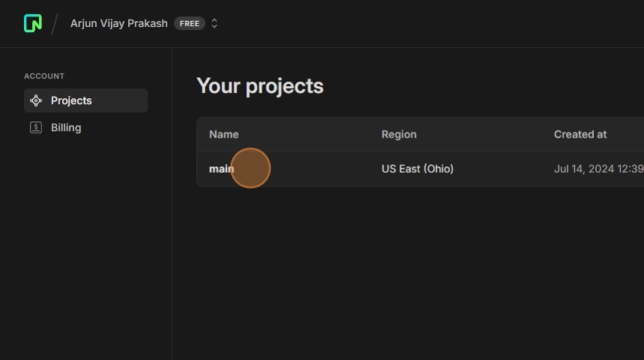The width and height of the screenshot is (644, 360).
Task: Open the account switcher up-down chevron
Action: coord(214,23)
